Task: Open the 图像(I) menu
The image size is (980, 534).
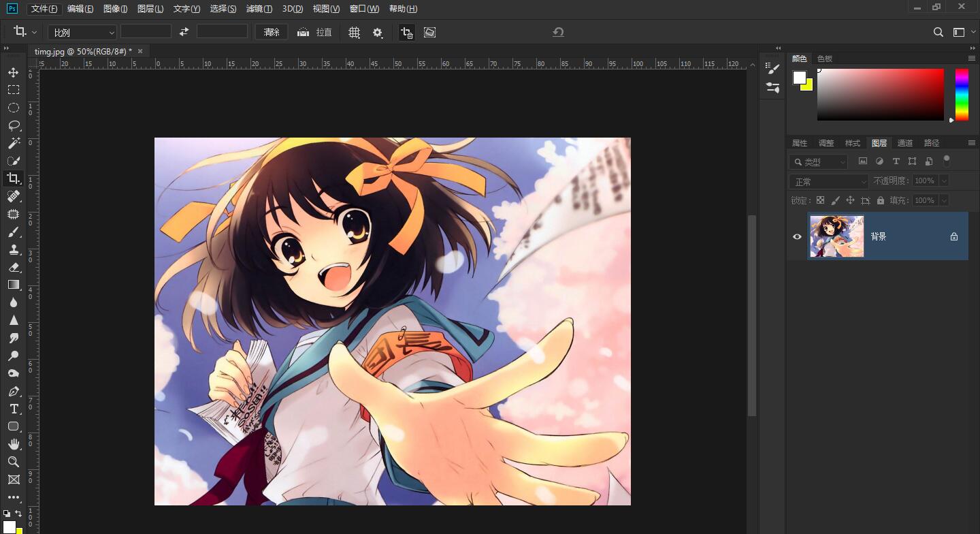Action: (x=116, y=9)
